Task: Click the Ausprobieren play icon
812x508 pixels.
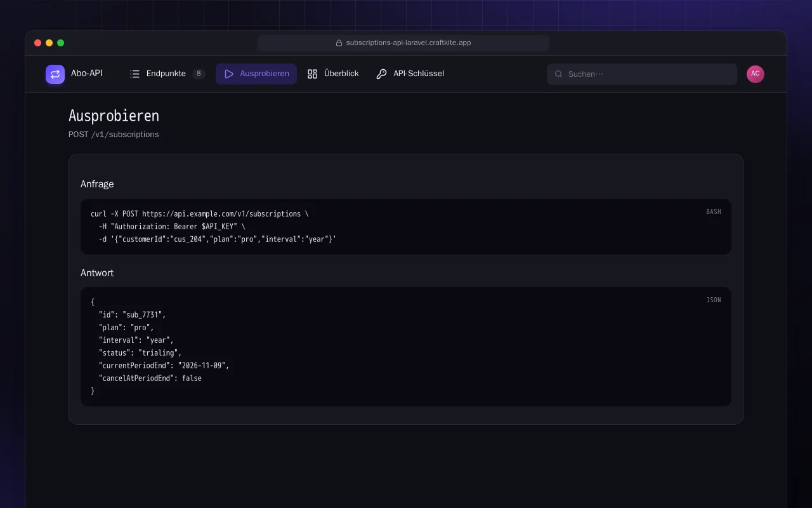Action: (229, 74)
